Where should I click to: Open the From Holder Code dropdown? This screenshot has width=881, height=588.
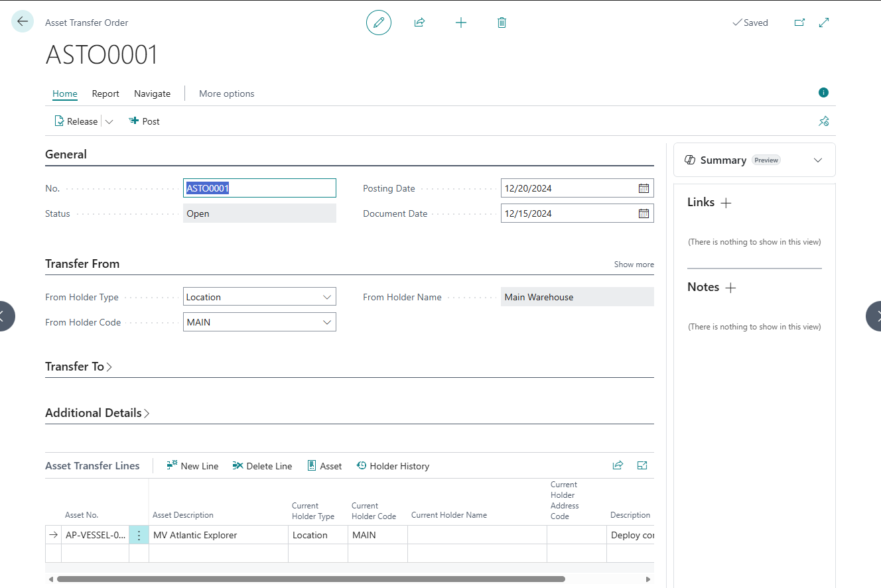[x=326, y=322]
